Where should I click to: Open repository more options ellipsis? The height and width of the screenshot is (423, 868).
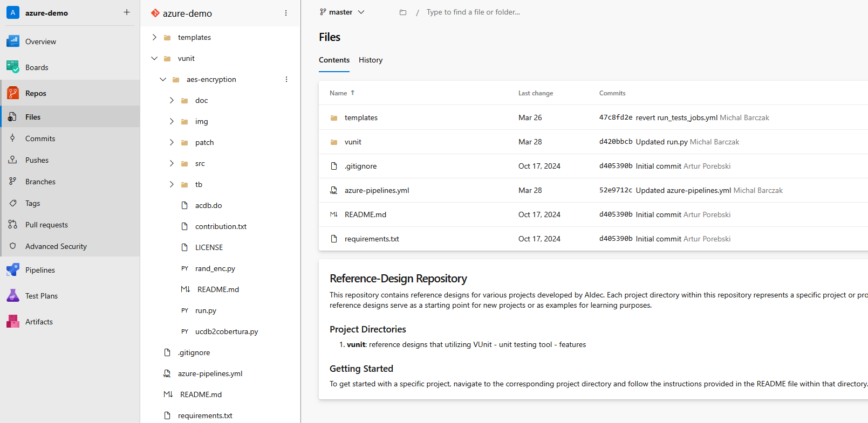[x=286, y=13]
